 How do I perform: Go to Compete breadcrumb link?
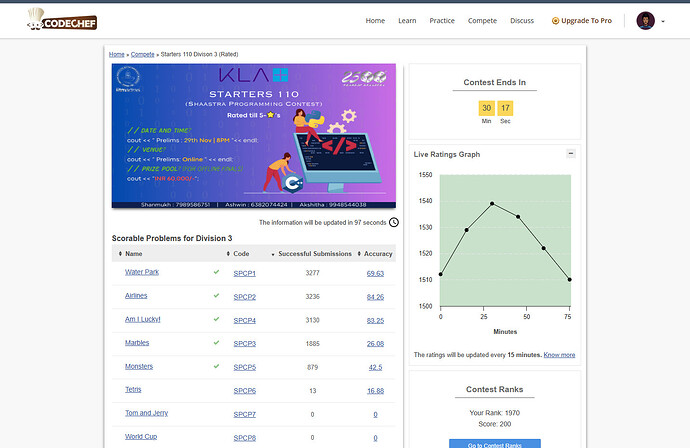point(143,54)
